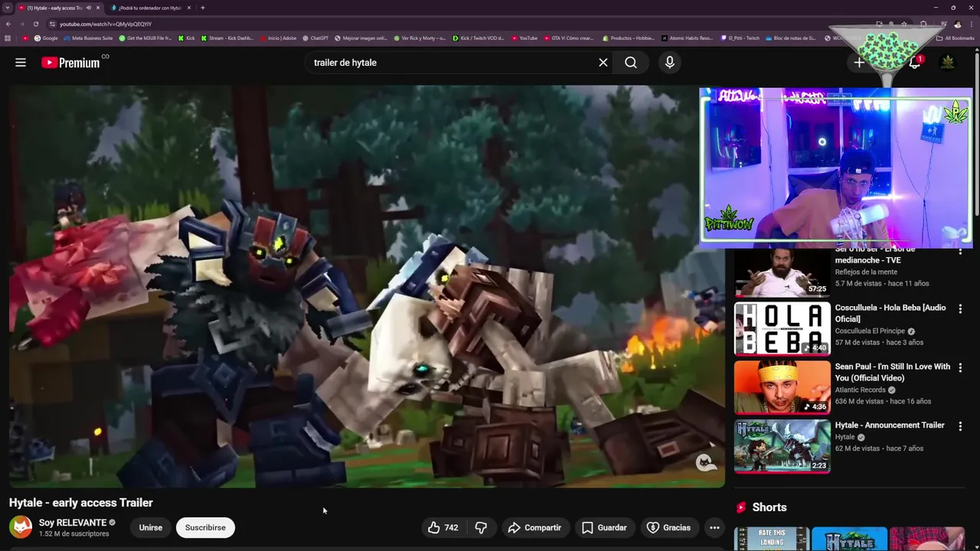Open the YouTube account avatar menu
980x551 pixels.
coord(948,63)
